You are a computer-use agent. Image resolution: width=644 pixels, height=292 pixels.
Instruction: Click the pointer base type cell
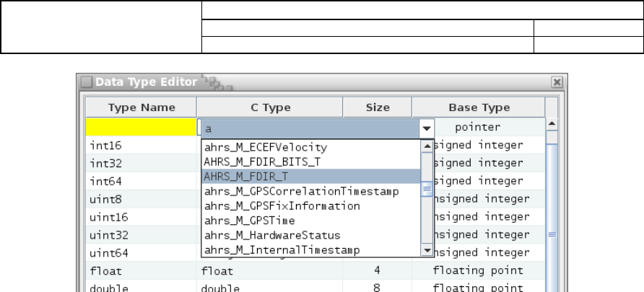coord(489,127)
